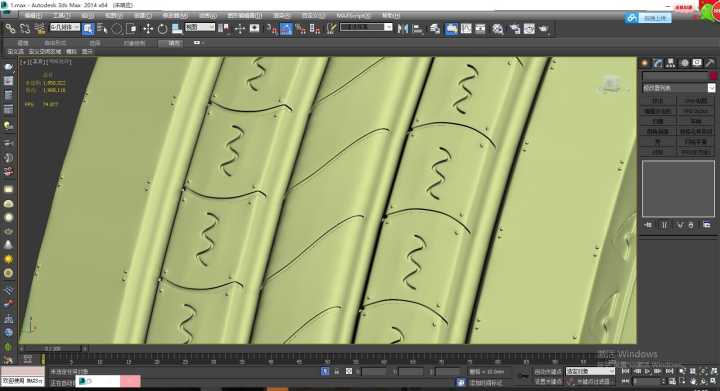720x391 pixels.
Task: Toggle Pin Stack under the modifier list
Action: coord(648,225)
